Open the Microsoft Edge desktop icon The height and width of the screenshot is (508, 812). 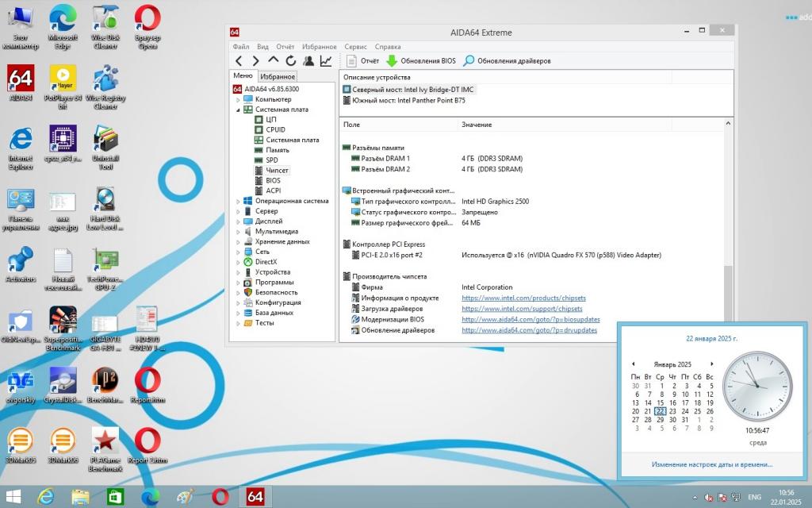63,27
